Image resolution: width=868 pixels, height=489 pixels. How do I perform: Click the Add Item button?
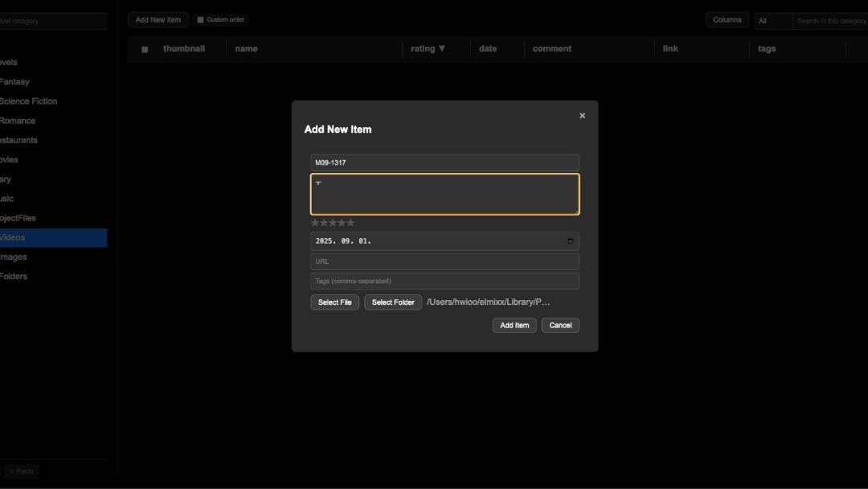pos(514,325)
